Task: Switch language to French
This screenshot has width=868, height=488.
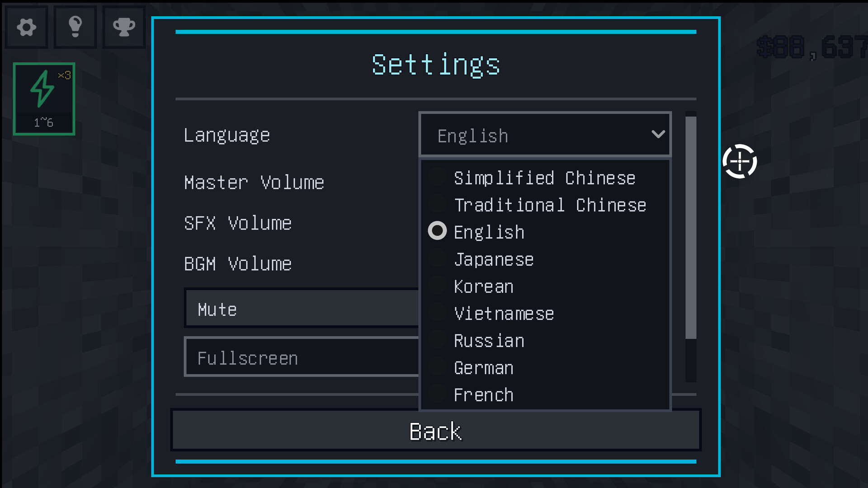Action: click(x=545, y=394)
